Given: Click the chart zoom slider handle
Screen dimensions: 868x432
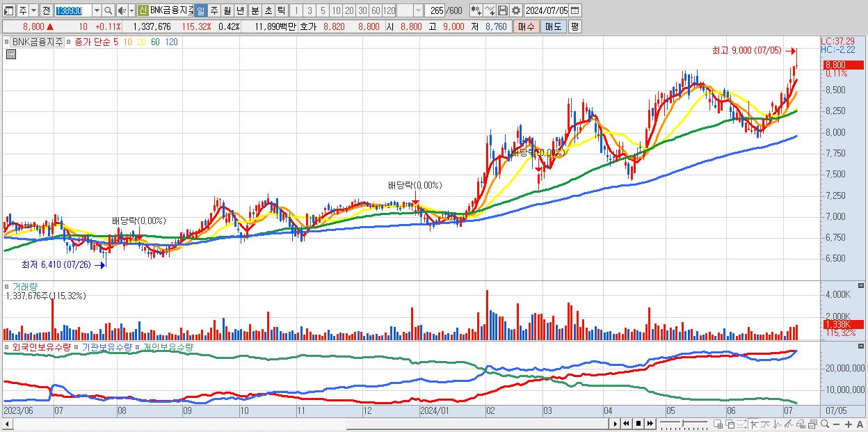Looking at the screenshot, I should [682, 423].
